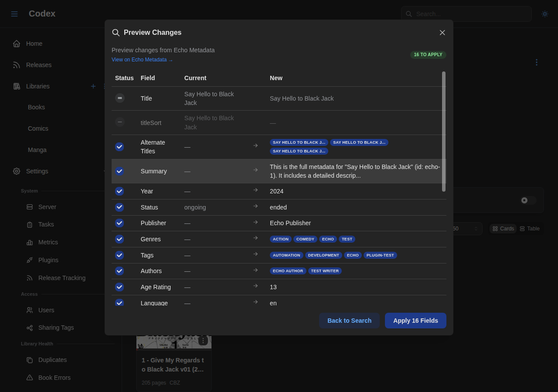Toggle the sidebar hamburger menu icon
Viewport: 558px width, 392px height.
(x=14, y=14)
